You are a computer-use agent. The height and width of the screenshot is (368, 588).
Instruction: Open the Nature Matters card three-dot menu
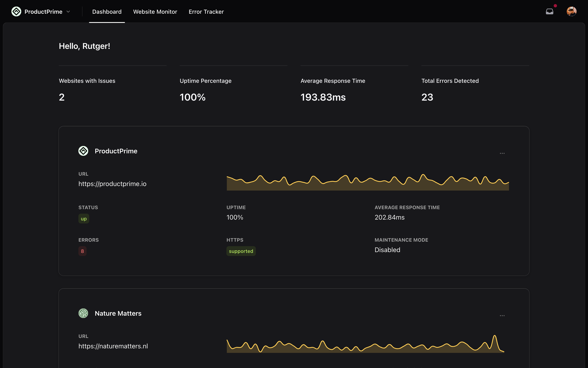point(502,316)
